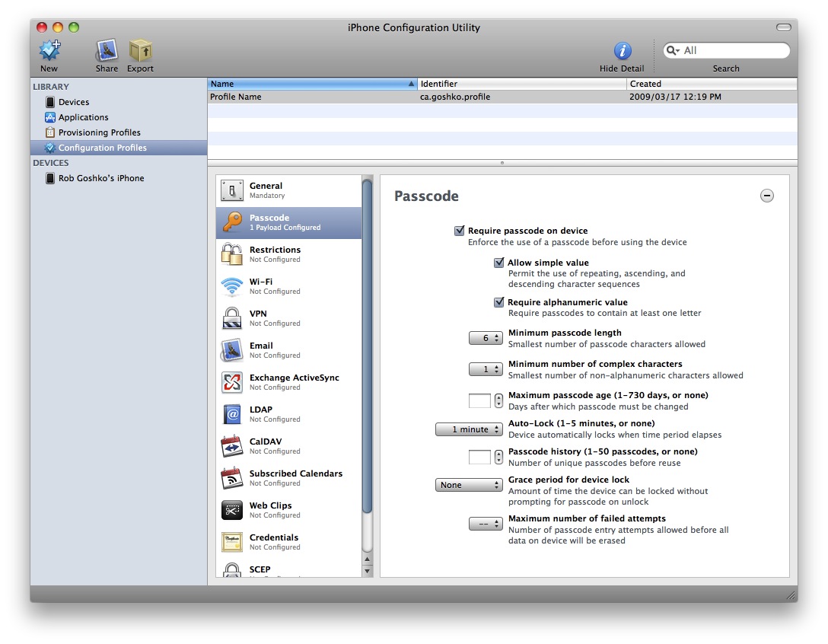Toggle Require passcode on device checkbox
Image resolution: width=828 pixels, height=644 pixels.
(460, 231)
